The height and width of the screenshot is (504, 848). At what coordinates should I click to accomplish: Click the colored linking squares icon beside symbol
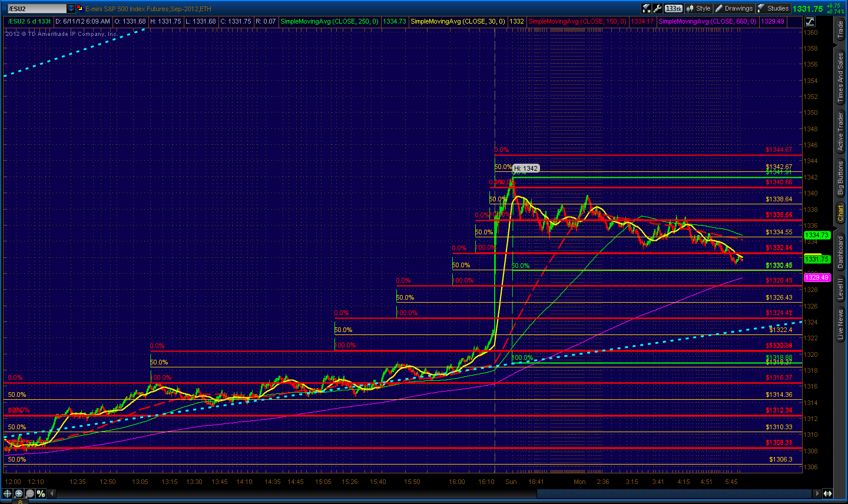click(x=79, y=8)
